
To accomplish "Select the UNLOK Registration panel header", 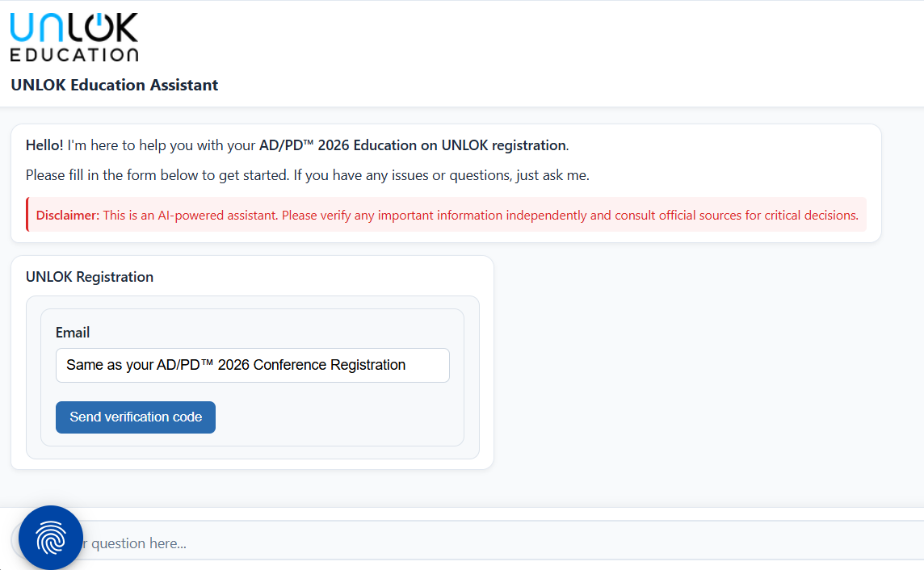I will (89, 276).
